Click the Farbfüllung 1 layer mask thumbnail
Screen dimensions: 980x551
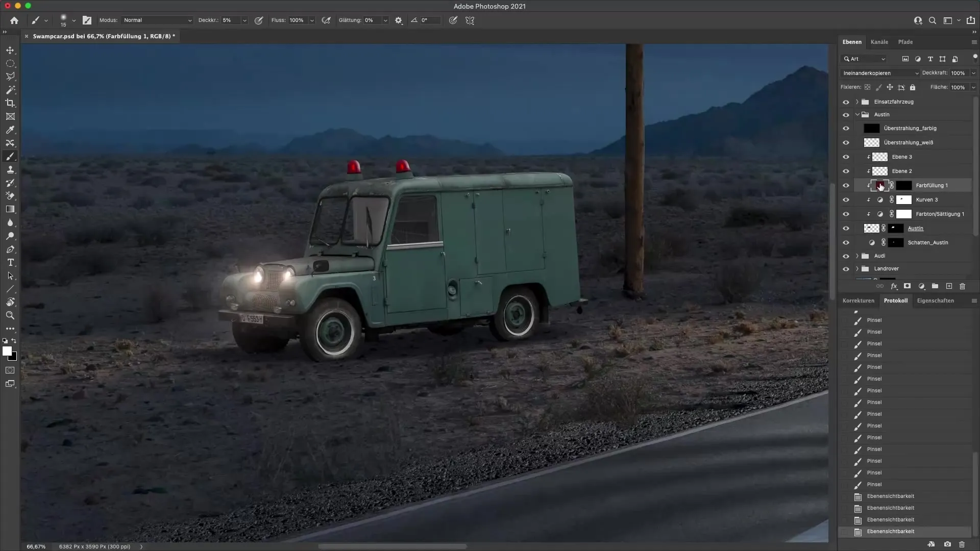(x=903, y=186)
